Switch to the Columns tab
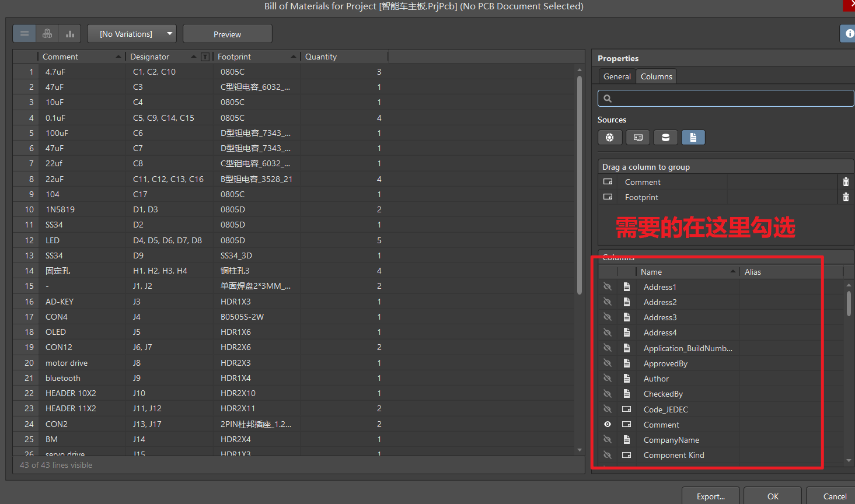The image size is (855, 504). (x=657, y=76)
